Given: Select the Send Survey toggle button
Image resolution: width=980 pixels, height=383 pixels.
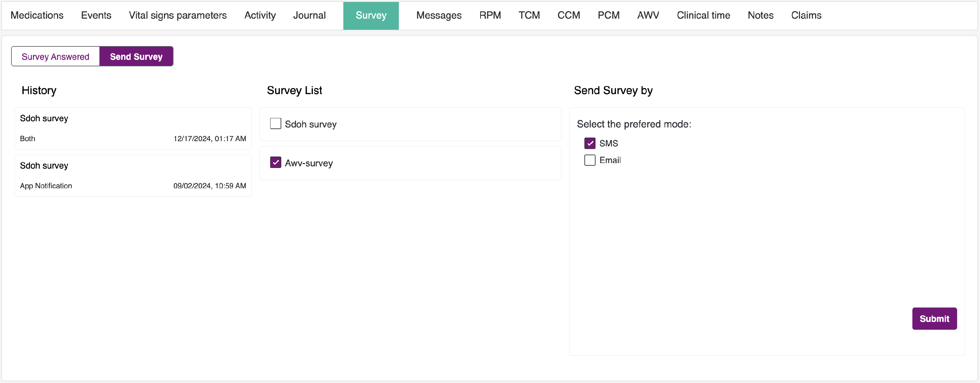Looking at the screenshot, I should click(x=136, y=56).
